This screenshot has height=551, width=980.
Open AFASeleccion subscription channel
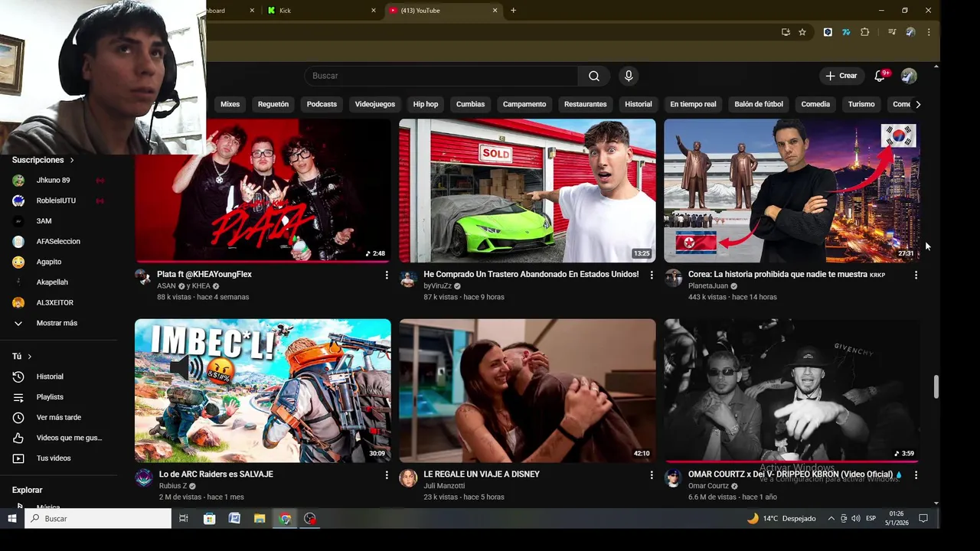pyautogui.click(x=59, y=242)
